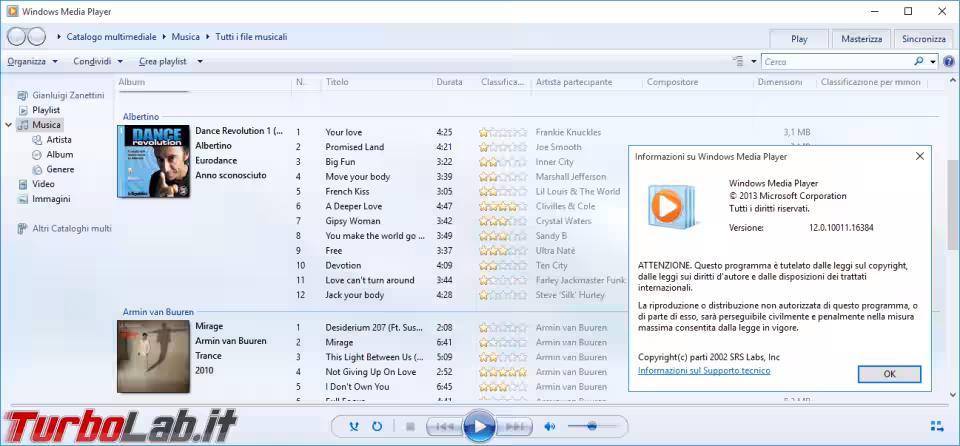The width and height of the screenshot is (960, 446).
Task: Click the Albertino artist group header
Action: pos(141,116)
